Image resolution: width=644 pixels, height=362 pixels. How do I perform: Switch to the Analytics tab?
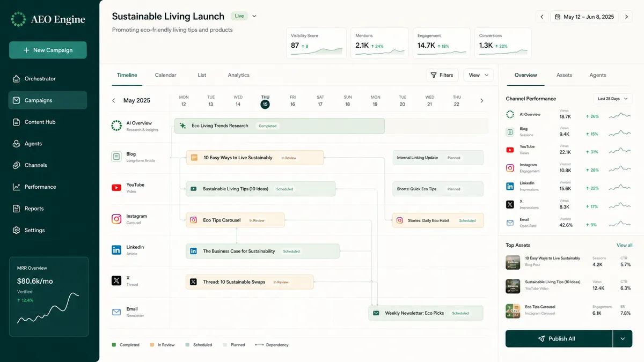tap(239, 75)
